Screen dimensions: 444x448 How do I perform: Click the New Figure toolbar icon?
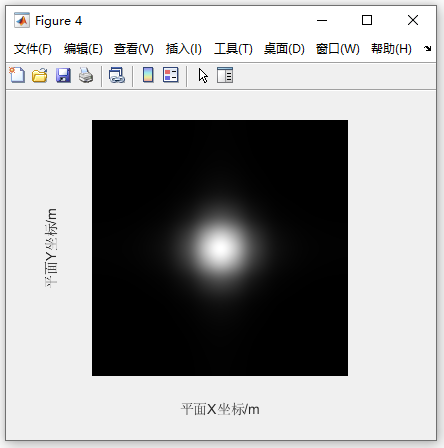coord(17,75)
